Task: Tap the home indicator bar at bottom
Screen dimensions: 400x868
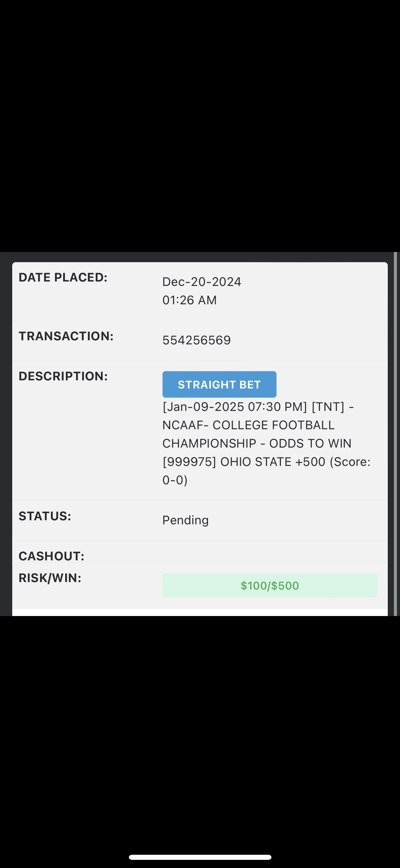Action: (200, 857)
